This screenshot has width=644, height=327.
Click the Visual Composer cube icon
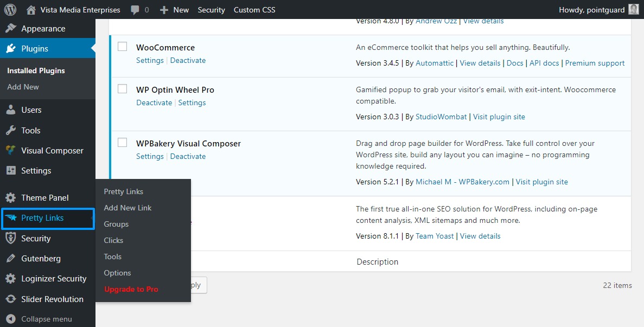click(x=11, y=151)
